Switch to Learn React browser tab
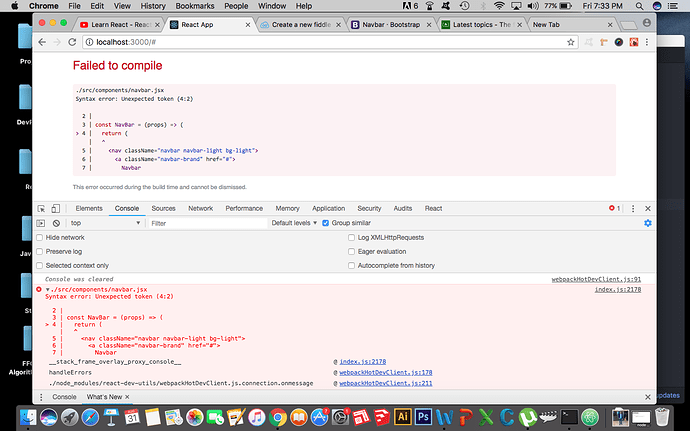Viewport: 690px width, 431px height. click(117, 25)
